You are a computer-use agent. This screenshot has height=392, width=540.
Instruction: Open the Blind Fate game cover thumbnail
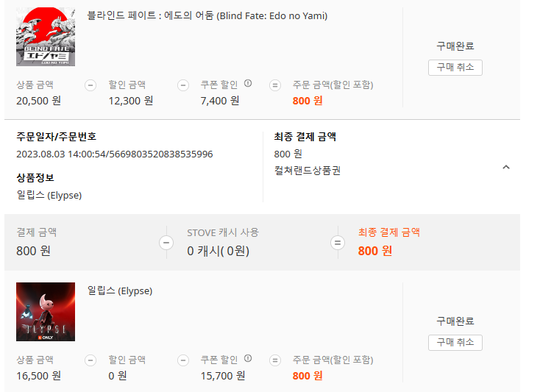[x=46, y=36]
